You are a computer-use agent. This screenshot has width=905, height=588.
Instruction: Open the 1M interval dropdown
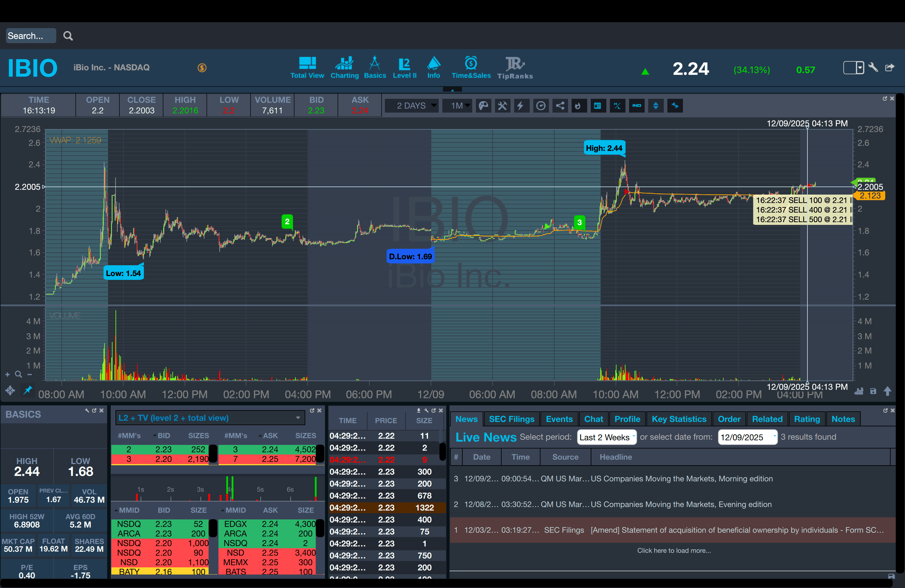click(x=457, y=106)
